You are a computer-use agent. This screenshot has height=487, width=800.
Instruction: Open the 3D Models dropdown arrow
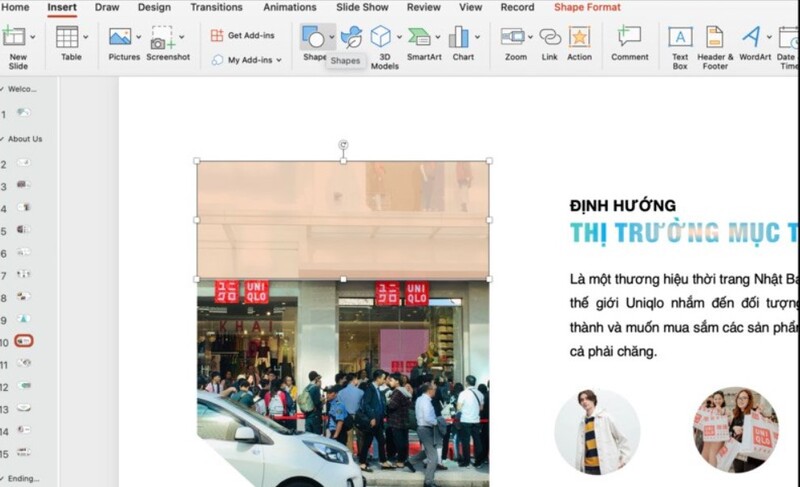point(399,37)
